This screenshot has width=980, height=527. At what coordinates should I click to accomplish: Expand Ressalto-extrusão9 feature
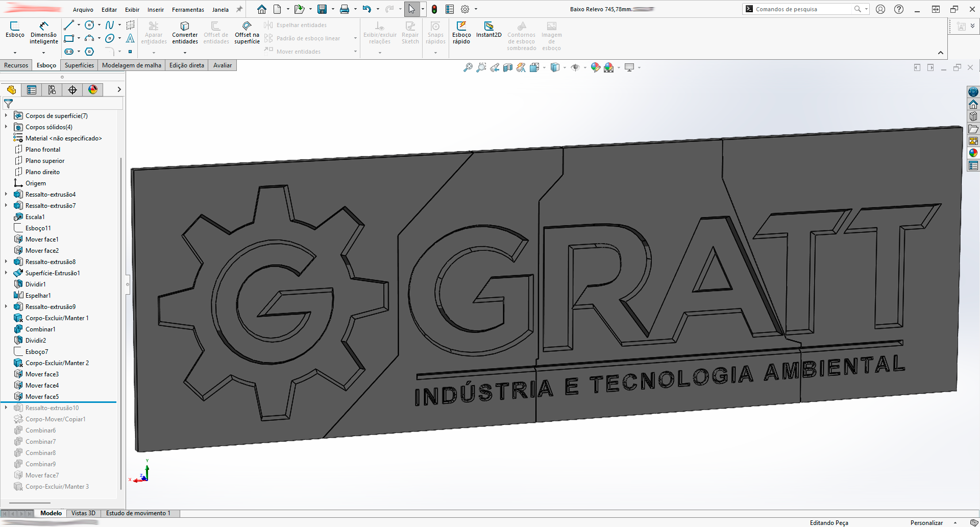[6, 307]
